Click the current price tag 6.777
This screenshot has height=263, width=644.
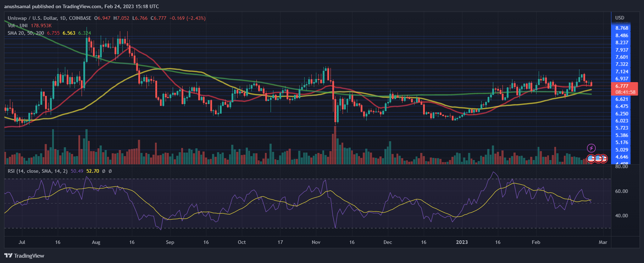(x=622, y=86)
